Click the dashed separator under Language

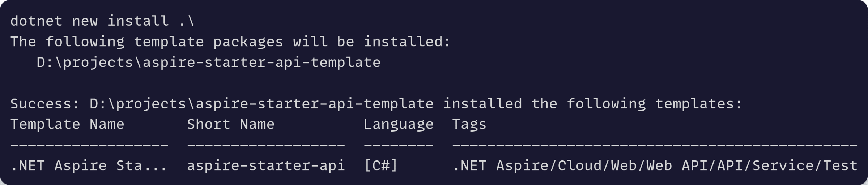click(399, 145)
